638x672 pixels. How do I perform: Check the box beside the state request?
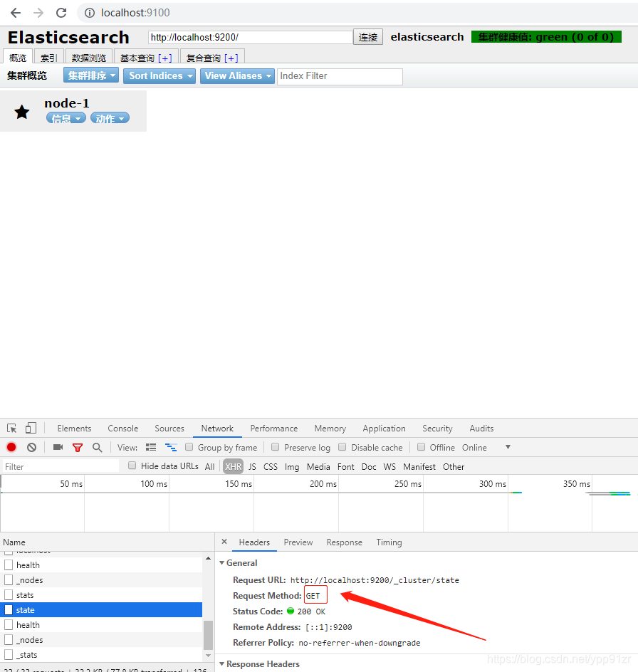click(9, 610)
